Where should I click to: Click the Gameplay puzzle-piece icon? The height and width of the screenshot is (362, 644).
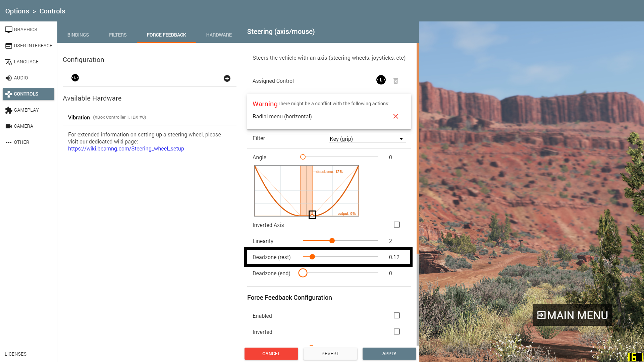tap(9, 110)
